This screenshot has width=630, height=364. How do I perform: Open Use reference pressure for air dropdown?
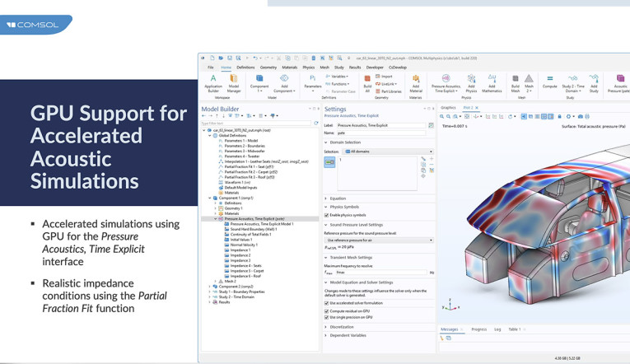tap(379, 240)
